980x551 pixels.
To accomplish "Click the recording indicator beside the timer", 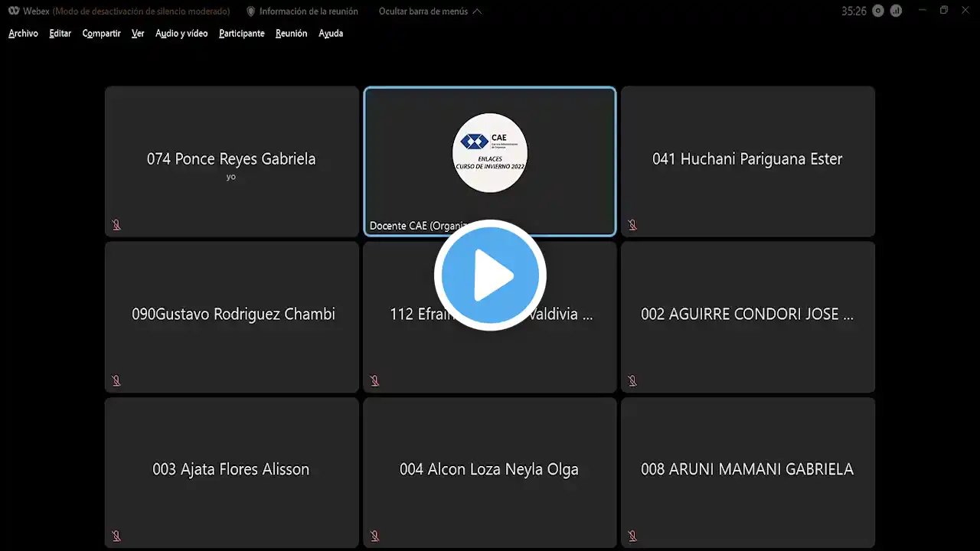I will (878, 11).
